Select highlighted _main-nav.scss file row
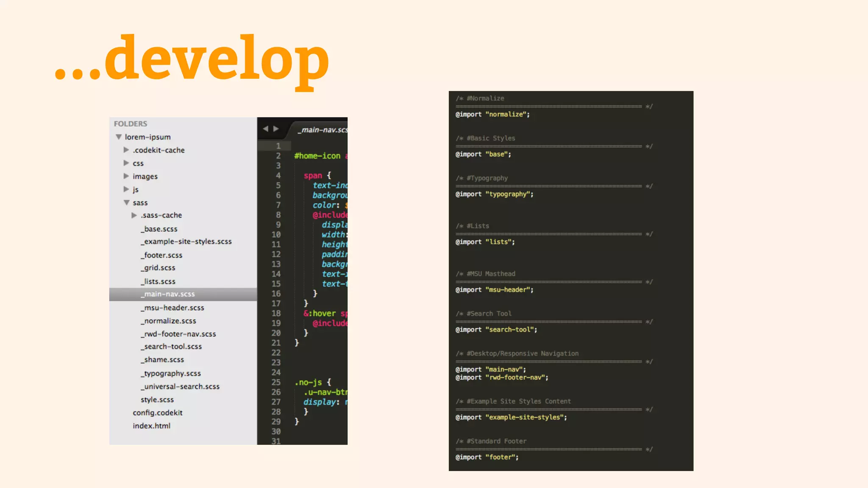The height and width of the screenshot is (488, 868). (x=183, y=294)
